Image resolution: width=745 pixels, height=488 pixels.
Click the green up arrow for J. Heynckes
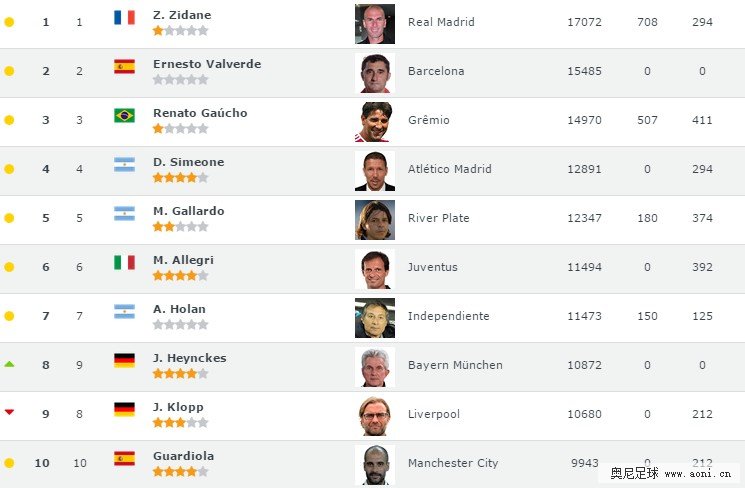9,364
